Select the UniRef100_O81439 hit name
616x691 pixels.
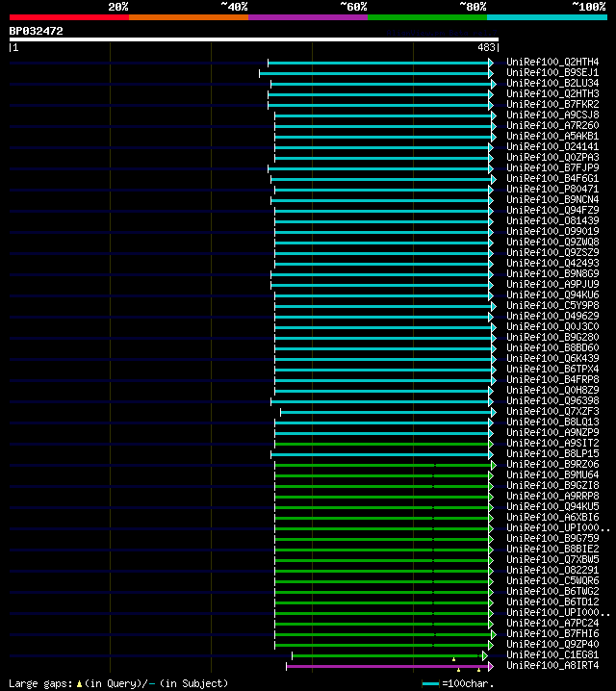552,220
